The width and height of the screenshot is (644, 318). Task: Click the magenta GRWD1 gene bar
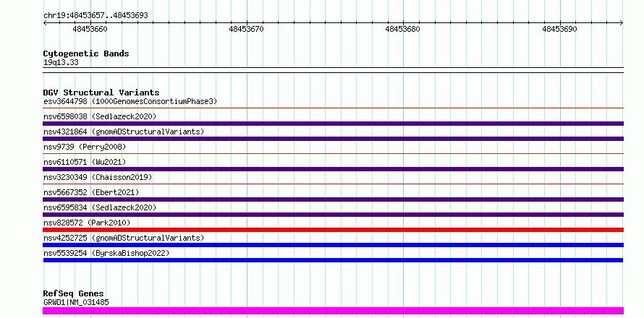(x=333, y=311)
